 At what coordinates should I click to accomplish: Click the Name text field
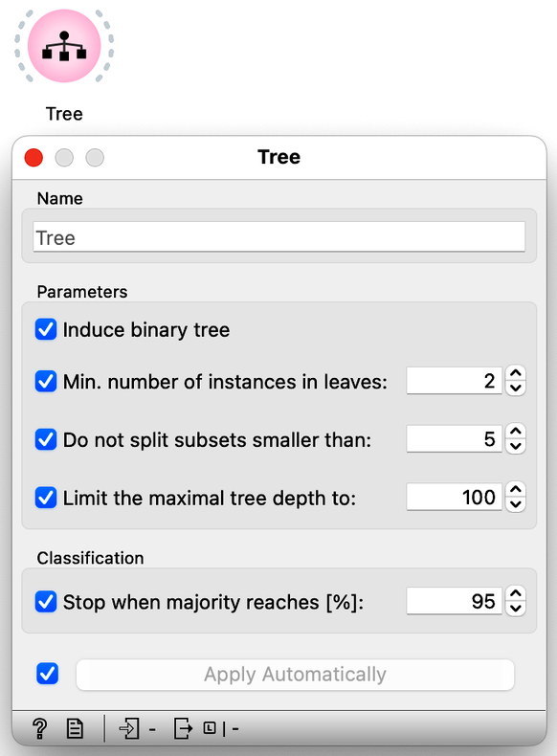point(278,236)
